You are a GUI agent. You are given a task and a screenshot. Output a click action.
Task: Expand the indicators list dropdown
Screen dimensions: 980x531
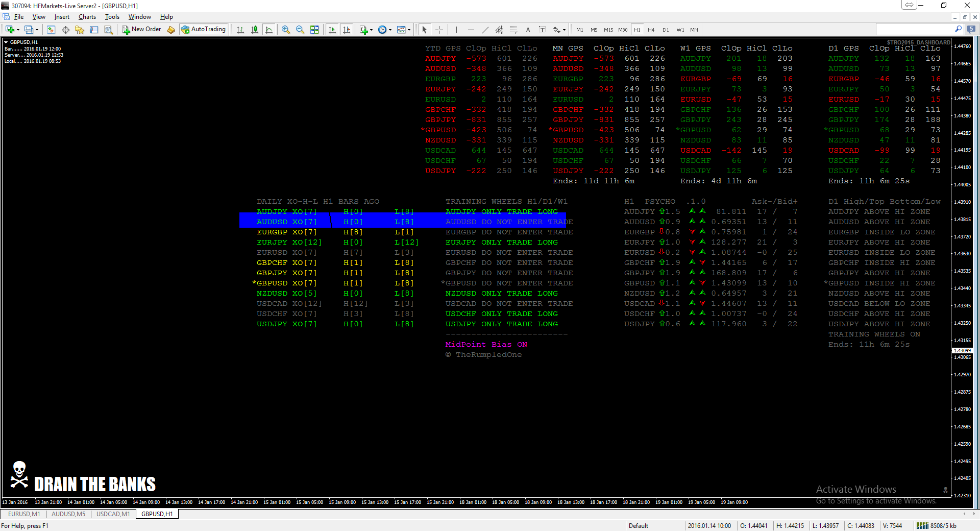click(x=371, y=30)
